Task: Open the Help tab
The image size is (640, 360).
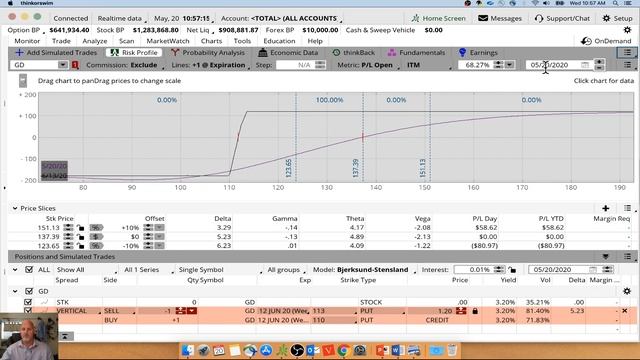Action: [x=315, y=41]
